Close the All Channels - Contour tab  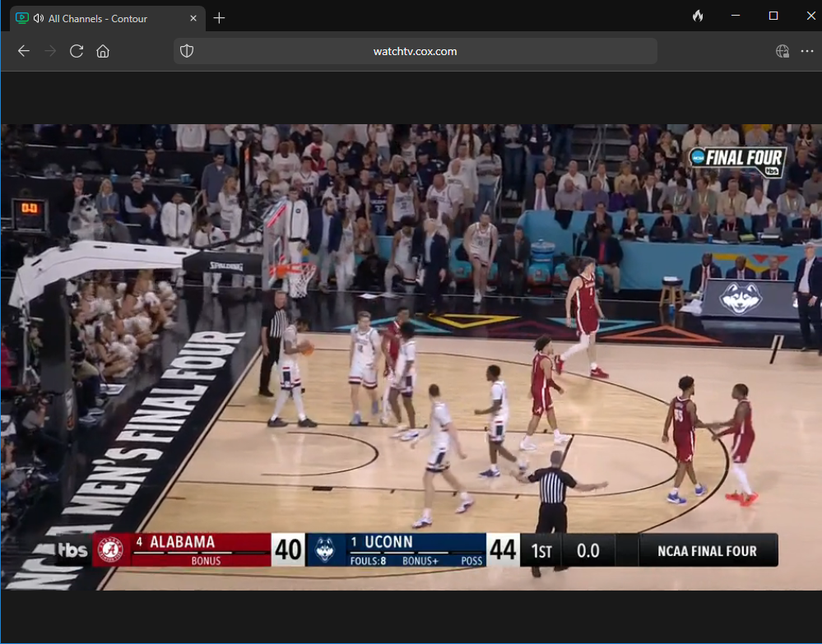pos(193,18)
